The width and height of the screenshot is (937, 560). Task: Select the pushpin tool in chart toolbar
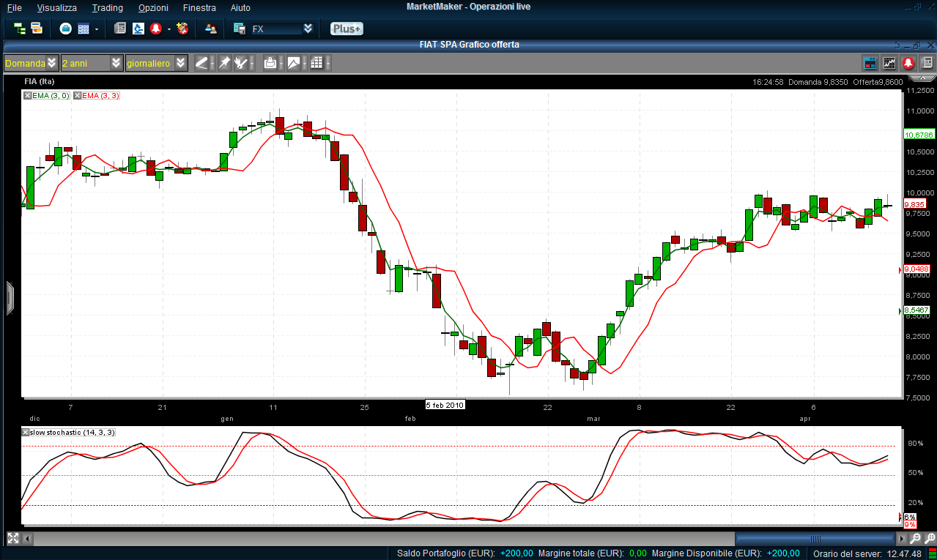click(224, 63)
